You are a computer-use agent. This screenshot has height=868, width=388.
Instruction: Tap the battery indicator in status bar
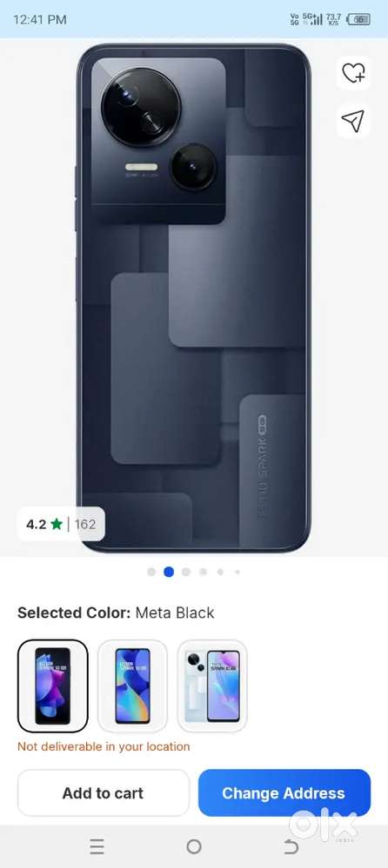point(358,19)
